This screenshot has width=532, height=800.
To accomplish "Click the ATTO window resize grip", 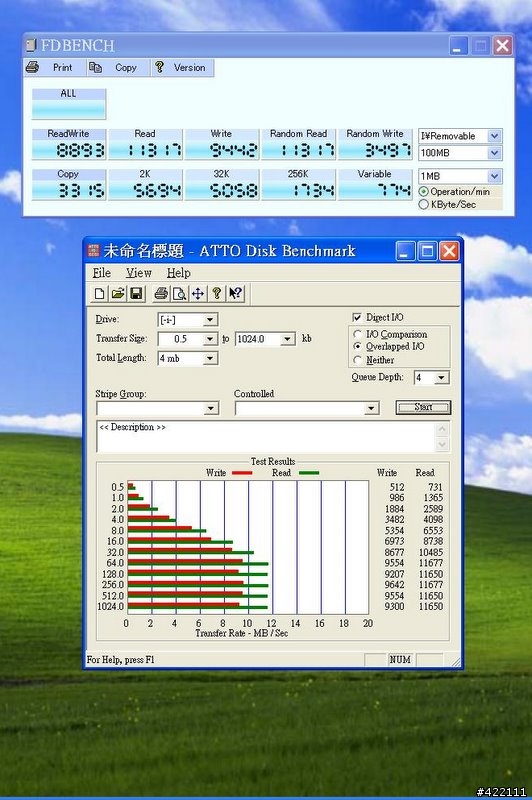I will 455,661.
